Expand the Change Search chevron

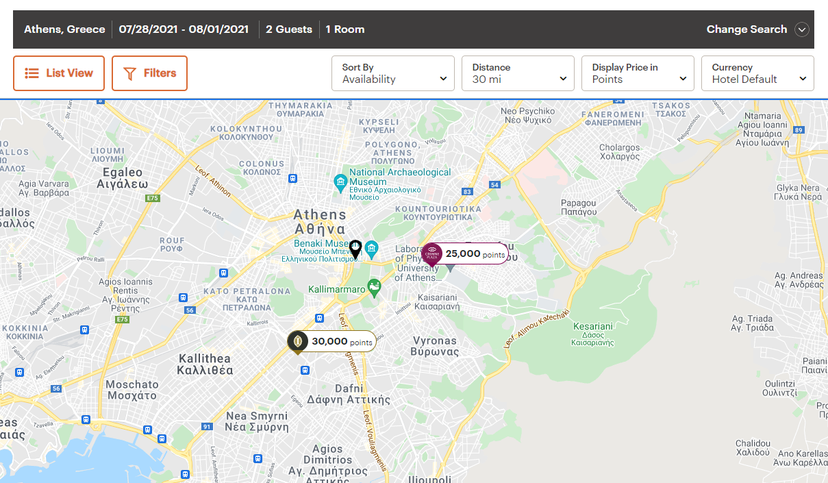click(801, 30)
